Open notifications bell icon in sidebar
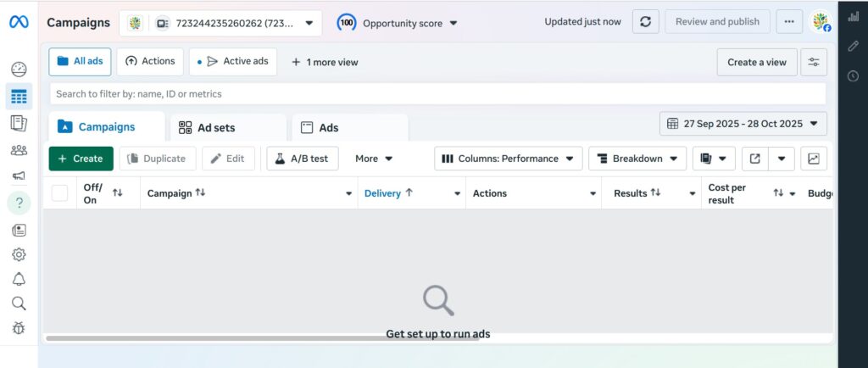 tap(19, 279)
